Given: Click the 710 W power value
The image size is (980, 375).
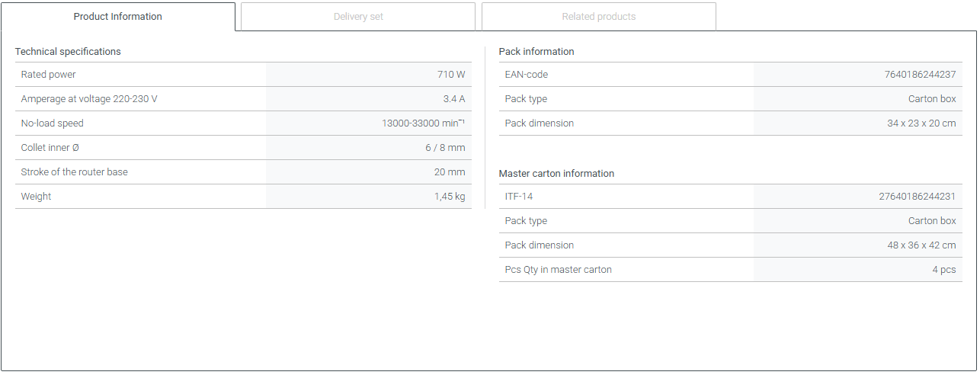Looking at the screenshot, I should click(450, 75).
